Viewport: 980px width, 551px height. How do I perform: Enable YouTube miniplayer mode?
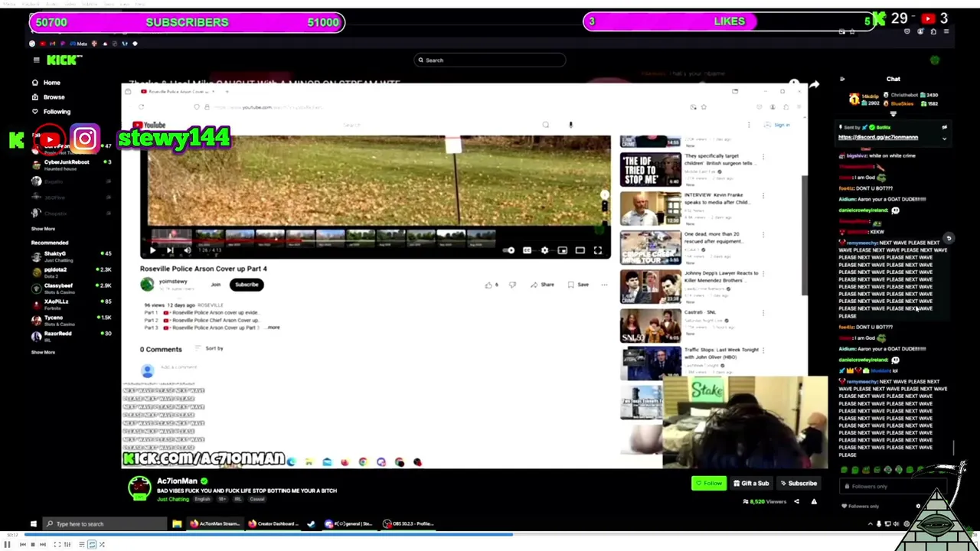(x=562, y=250)
